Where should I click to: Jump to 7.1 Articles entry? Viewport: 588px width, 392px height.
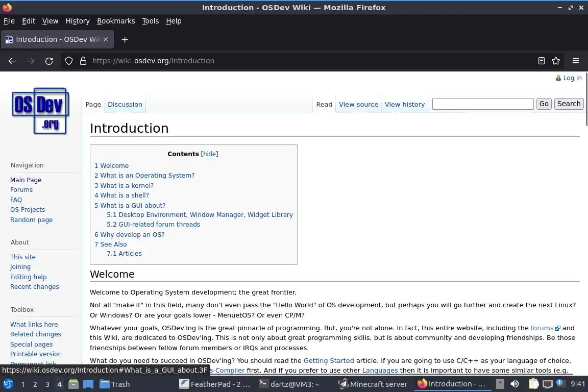124,254
